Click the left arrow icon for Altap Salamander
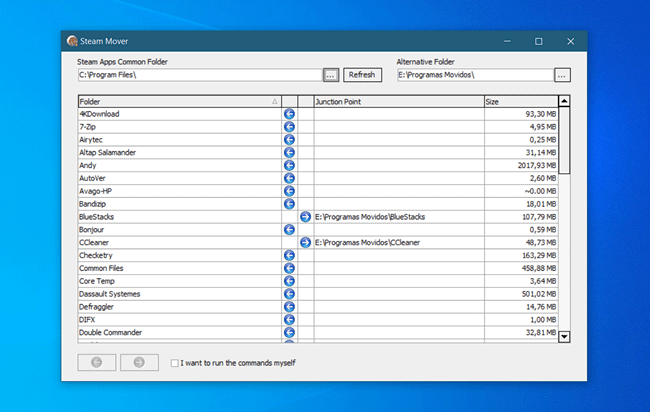 [x=289, y=153]
